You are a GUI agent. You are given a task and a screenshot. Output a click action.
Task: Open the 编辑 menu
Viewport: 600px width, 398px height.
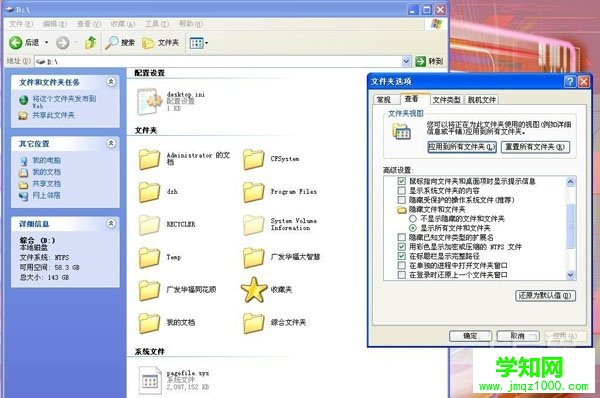(55, 24)
